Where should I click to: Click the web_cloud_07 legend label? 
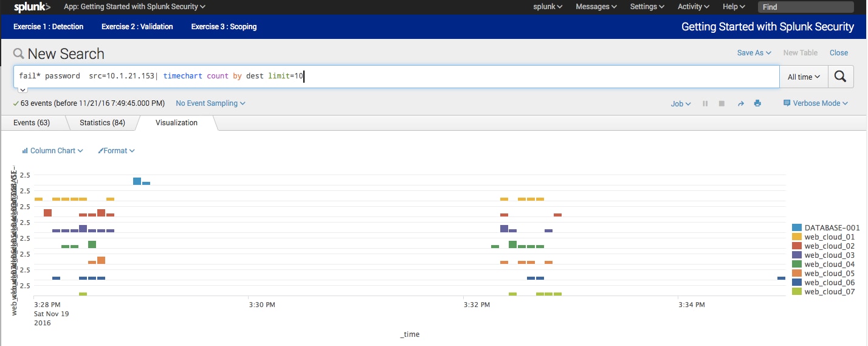tap(830, 292)
